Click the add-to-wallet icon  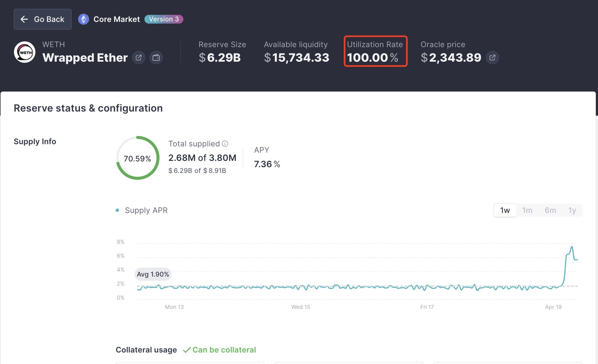[x=156, y=58]
